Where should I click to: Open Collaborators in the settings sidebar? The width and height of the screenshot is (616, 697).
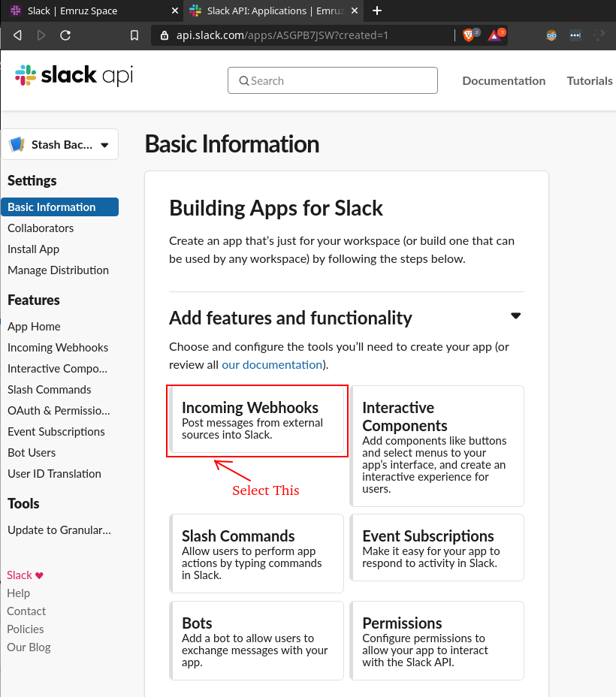[x=41, y=228]
